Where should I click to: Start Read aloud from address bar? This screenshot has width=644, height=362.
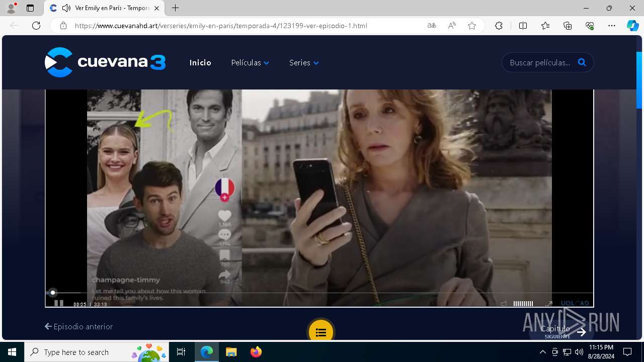click(x=452, y=26)
